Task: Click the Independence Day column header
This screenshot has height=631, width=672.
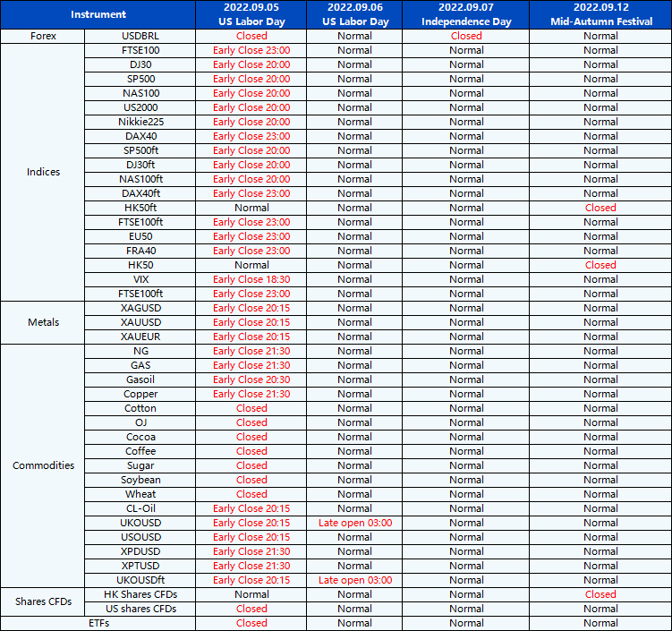Action: tap(466, 14)
